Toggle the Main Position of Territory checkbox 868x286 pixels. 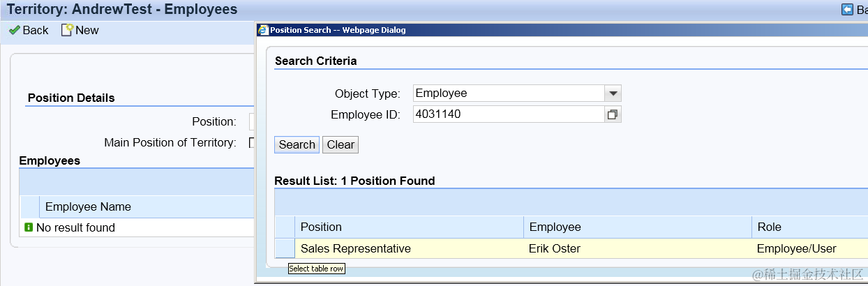click(x=252, y=142)
